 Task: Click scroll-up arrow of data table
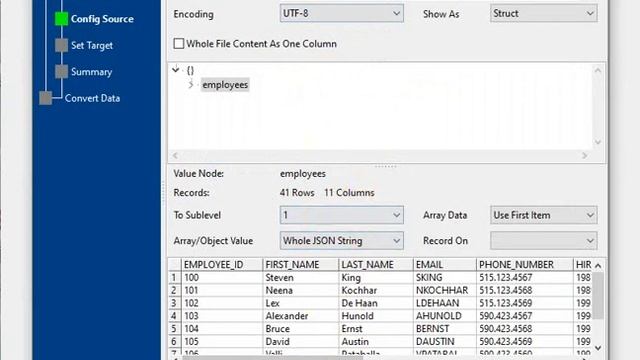click(598, 266)
